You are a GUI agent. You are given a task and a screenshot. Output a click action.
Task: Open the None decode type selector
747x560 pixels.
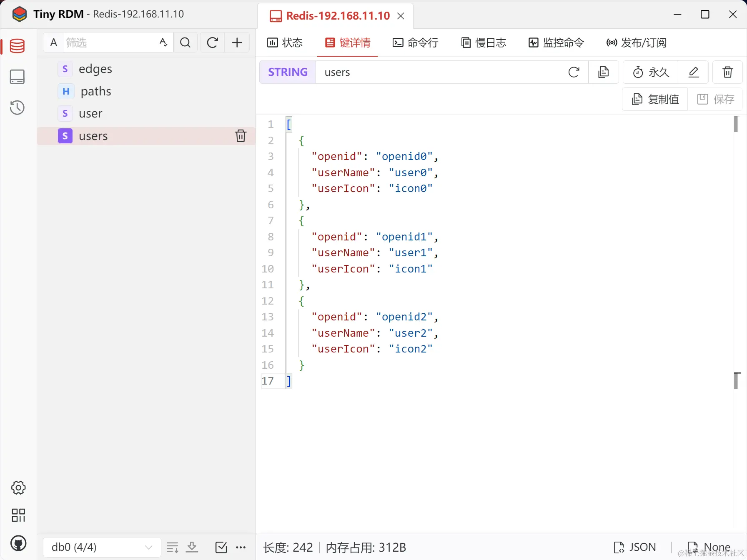click(x=709, y=547)
